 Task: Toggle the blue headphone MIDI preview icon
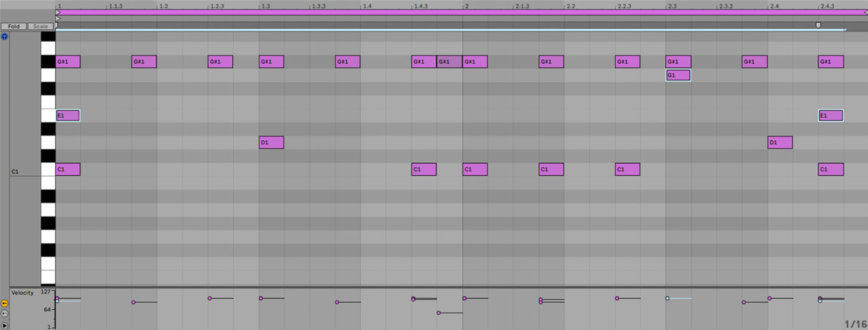(5, 37)
